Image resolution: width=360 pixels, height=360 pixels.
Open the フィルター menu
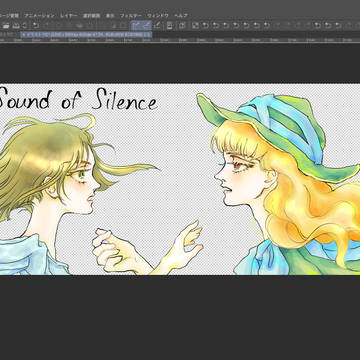point(131,16)
